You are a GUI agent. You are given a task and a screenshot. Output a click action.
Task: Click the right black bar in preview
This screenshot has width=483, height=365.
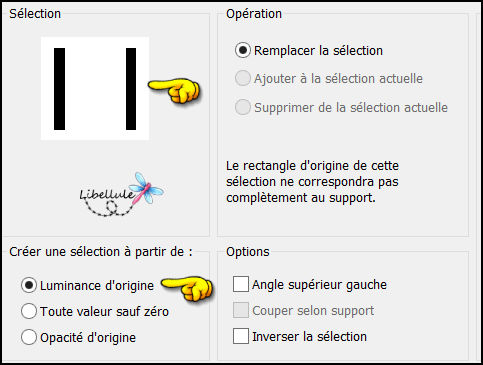(131, 89)
